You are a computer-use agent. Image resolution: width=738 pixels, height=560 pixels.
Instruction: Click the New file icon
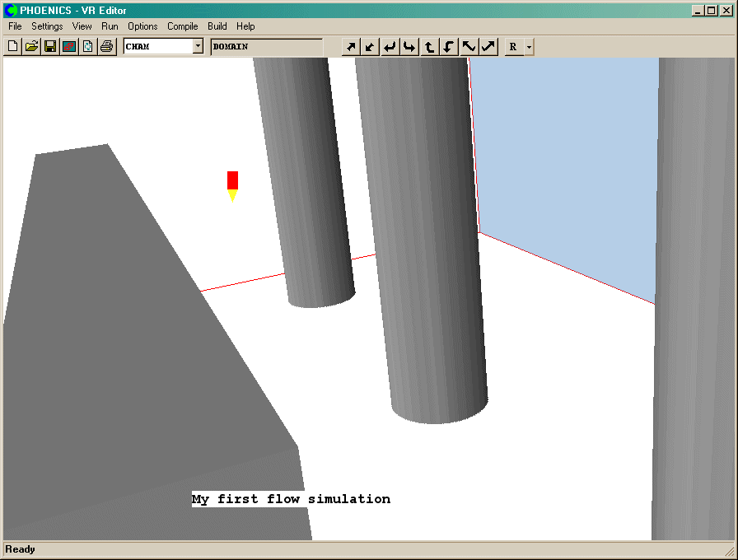pyautogui.click(x=12, y=47)
